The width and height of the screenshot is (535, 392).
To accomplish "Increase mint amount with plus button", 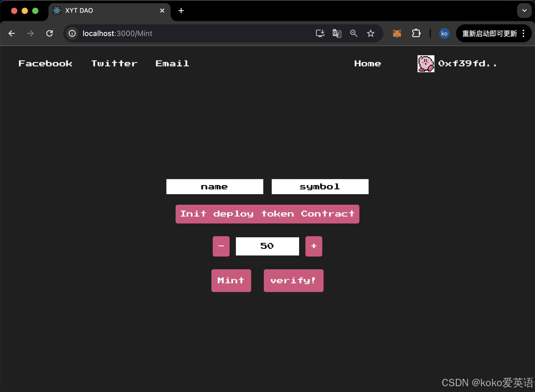I will [x=314, y=246].
